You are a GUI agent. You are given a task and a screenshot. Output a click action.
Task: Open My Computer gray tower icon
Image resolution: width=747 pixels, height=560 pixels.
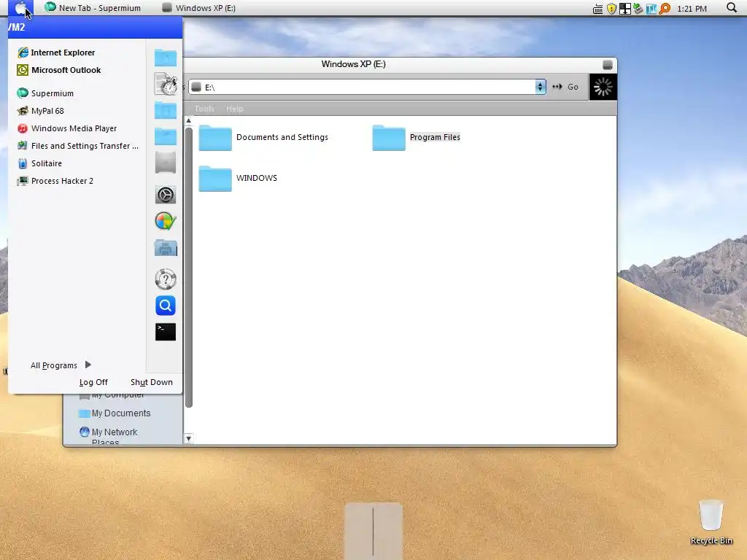tap(166, 163)
